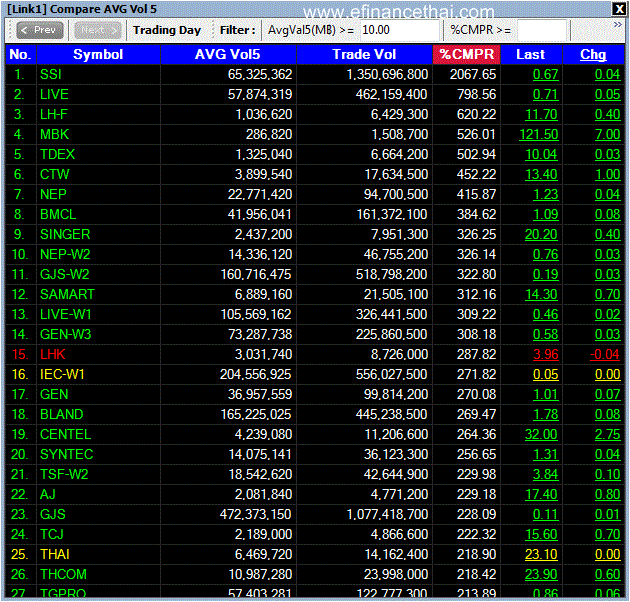Click the Chg column header link
Viewport: 630px width, 602px height.
point(593,54)
